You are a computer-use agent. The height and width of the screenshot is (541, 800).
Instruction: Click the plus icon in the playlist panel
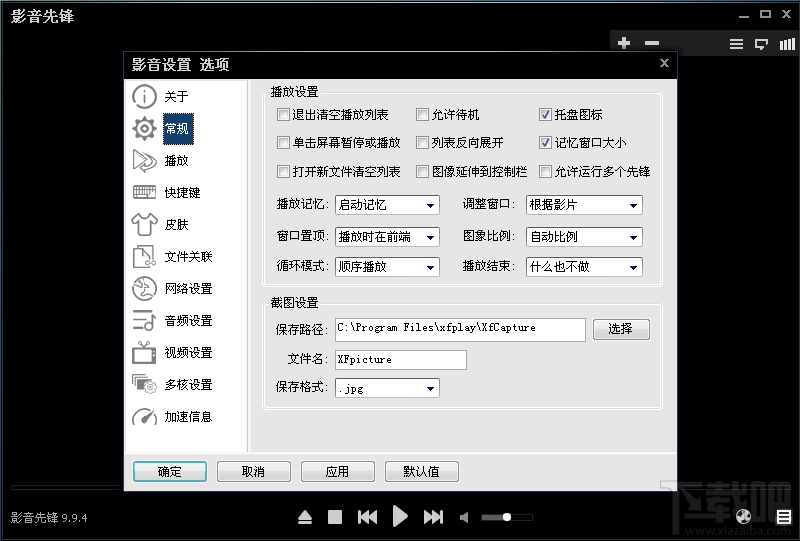point(624,43)
